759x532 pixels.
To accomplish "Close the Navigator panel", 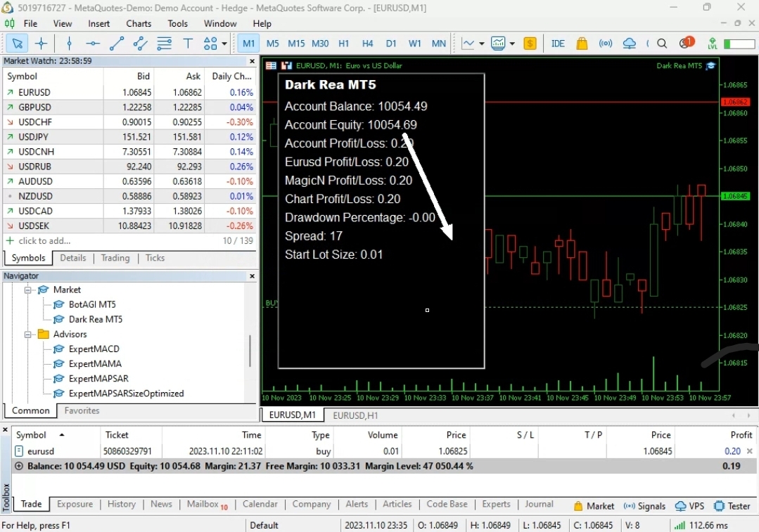I will click(252, 275).
